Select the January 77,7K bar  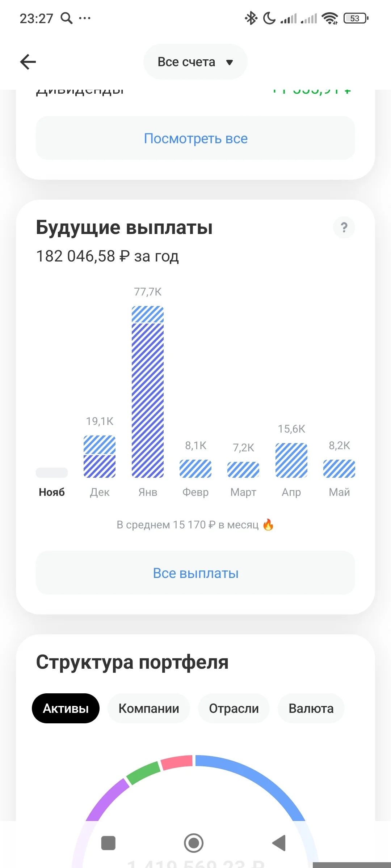(148, 392)
